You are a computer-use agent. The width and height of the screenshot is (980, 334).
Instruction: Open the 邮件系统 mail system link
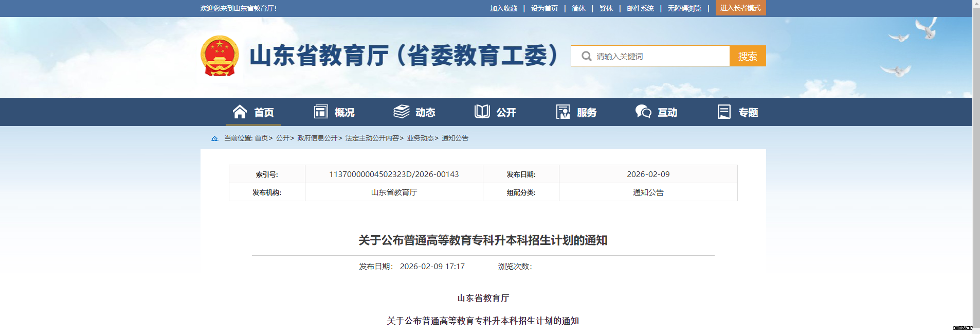[640, 8]
